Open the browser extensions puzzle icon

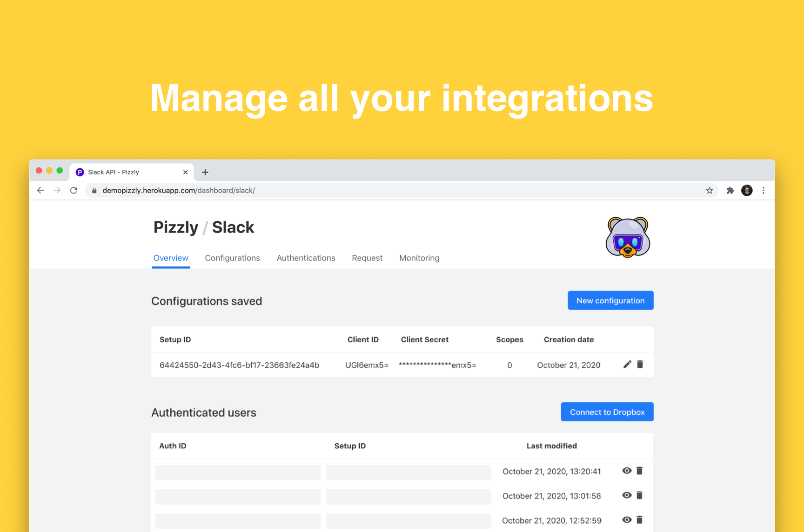pyautogui.click(x=730, y=190)
